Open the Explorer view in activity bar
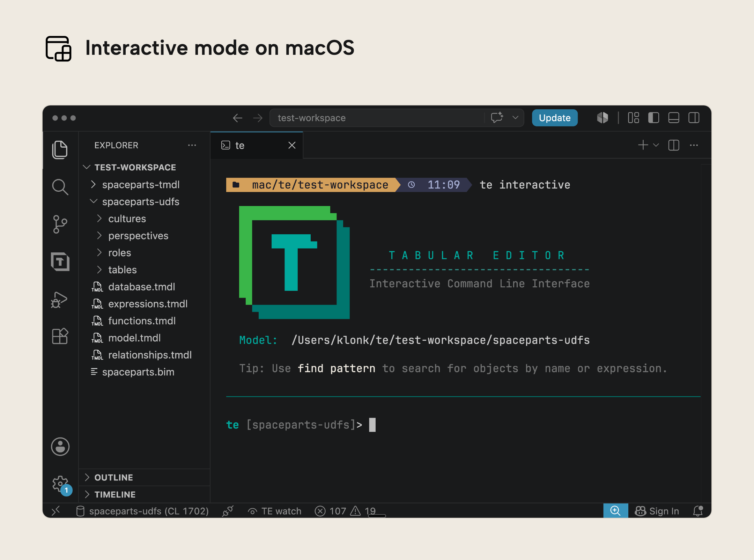The image size is (754, 560). (60, 150)
